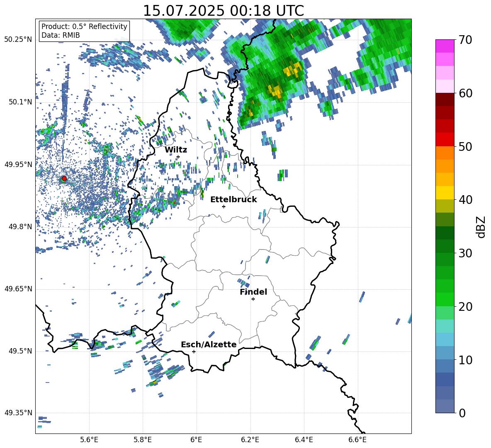Click the red radar site marker
Viewport: 491px width, 448px height.
coord(64,178)
